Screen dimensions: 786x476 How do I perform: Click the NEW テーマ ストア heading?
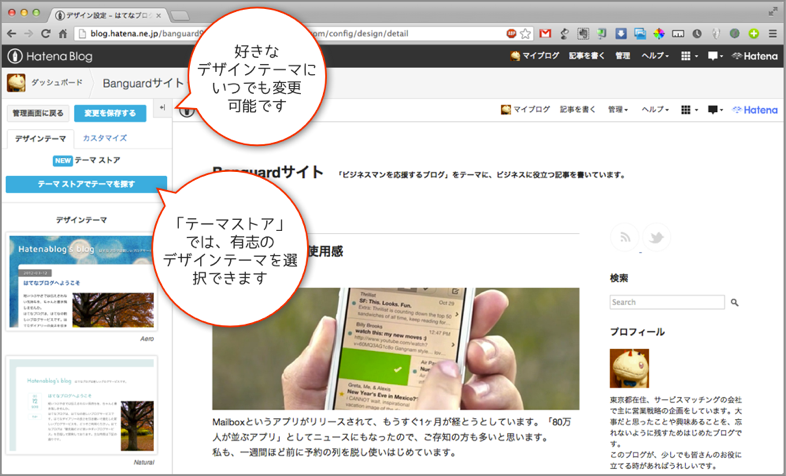86,160
